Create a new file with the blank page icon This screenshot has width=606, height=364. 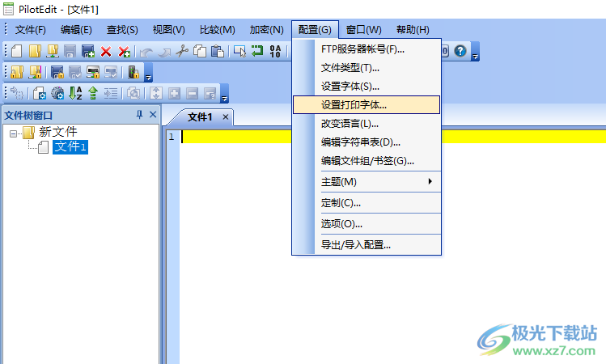[17, 51]
